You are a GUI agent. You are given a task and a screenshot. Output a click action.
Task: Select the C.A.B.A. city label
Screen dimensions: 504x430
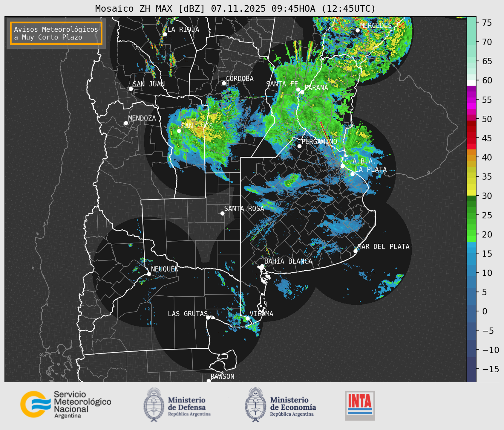361,161
